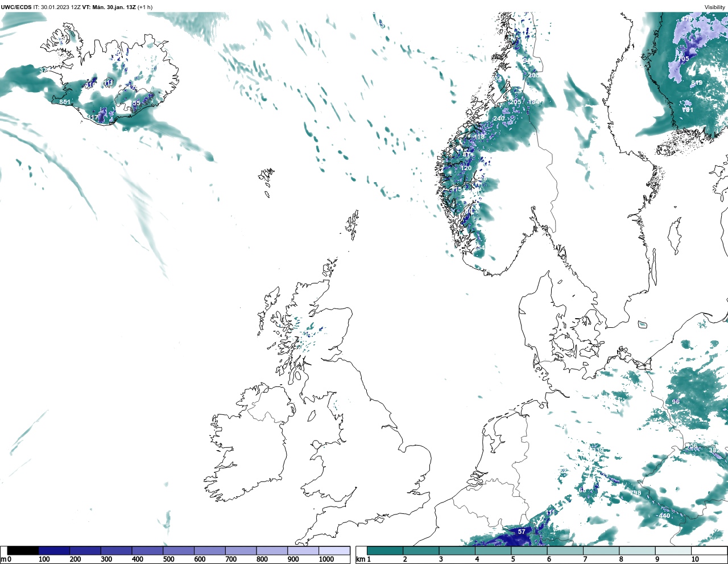Select the 3–4 km legend segment
Image resolution: width=728 pixels, height=564 pixels.
click(x=457, y=550)
